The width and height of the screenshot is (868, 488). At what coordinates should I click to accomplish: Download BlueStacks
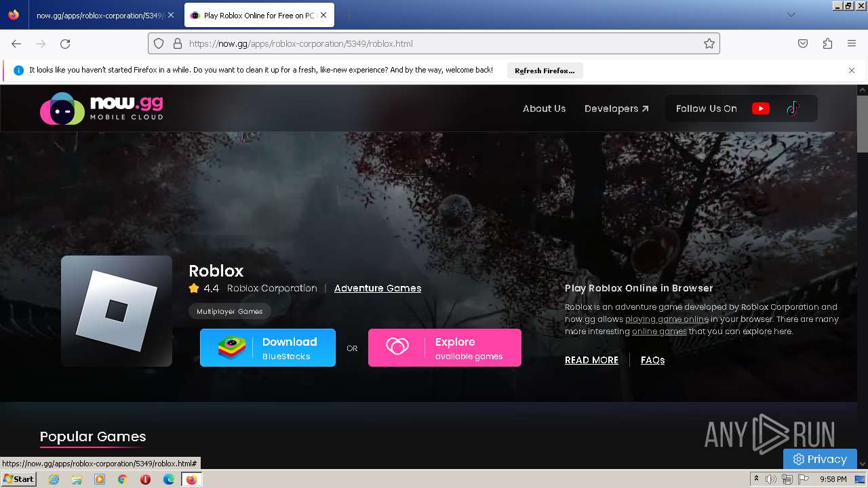(268, 348)
